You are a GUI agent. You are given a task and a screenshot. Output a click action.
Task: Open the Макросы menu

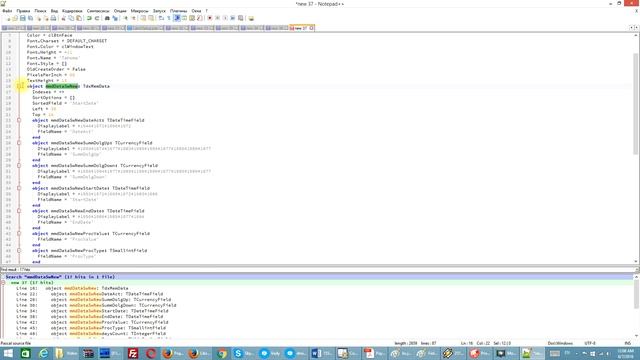click(x=140, y=11)
